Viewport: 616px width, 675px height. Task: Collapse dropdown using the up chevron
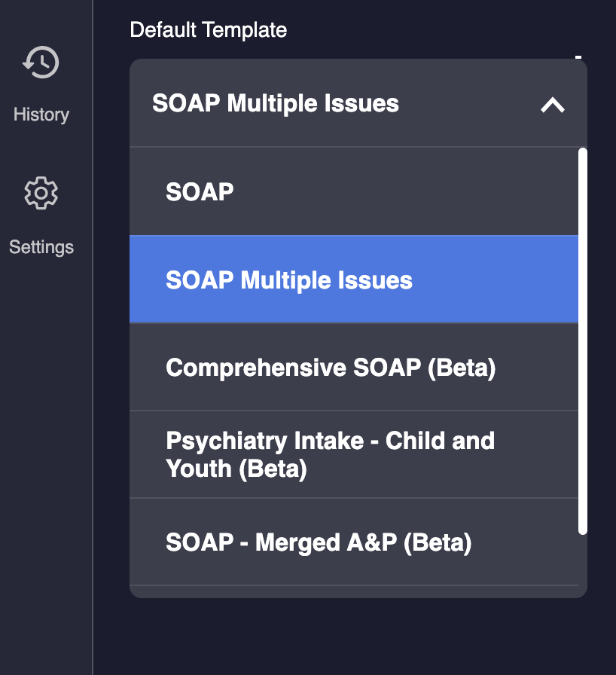click(552, 105)
